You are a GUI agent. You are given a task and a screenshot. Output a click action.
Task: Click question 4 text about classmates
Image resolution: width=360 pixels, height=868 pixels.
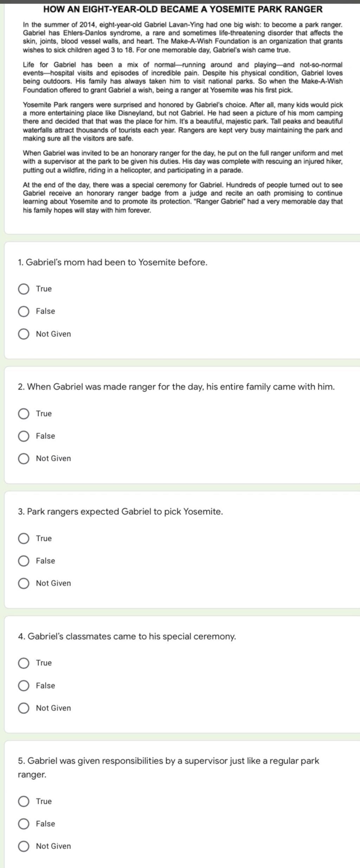point(127,636)
